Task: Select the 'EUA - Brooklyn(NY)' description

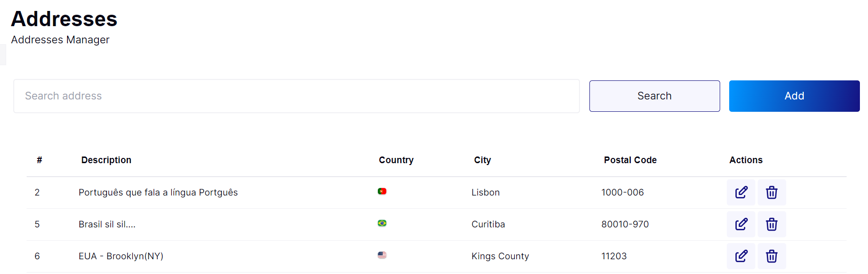Action: point(121,256)
